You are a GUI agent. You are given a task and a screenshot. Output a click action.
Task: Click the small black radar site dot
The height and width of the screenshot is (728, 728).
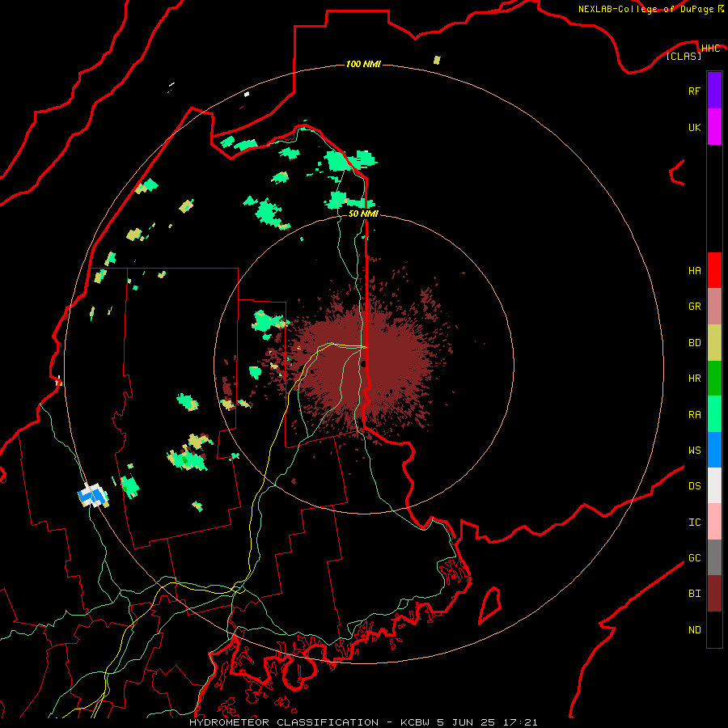coord(363,363)
